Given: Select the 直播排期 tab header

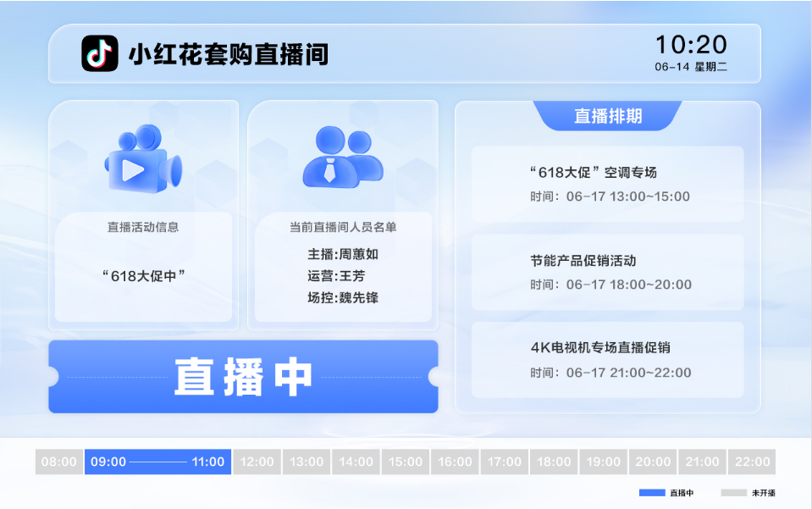Looking at the screenshot, I should pyautogui.click(x=607, y=117).
